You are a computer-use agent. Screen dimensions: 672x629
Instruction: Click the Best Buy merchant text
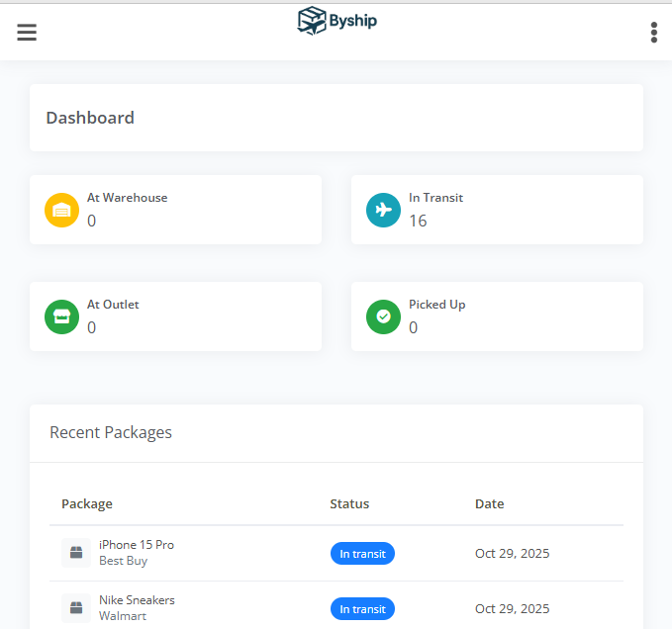(x=124, y=561)
